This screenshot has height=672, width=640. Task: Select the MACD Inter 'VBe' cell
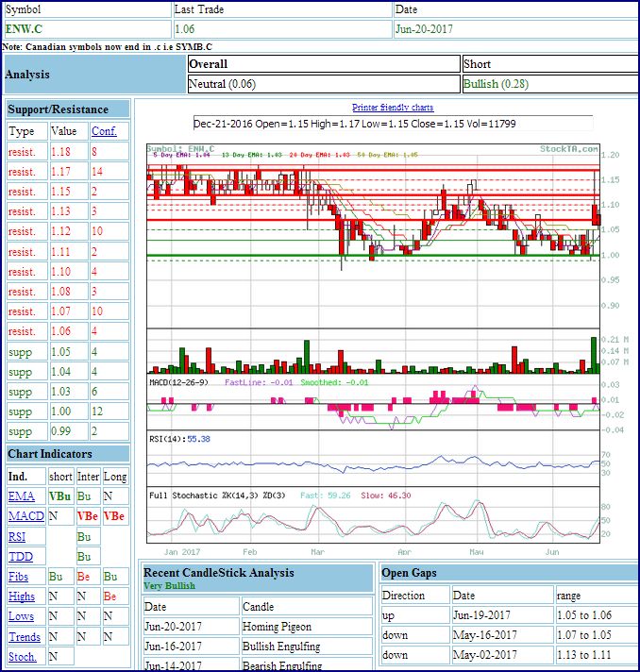[88, 516]
